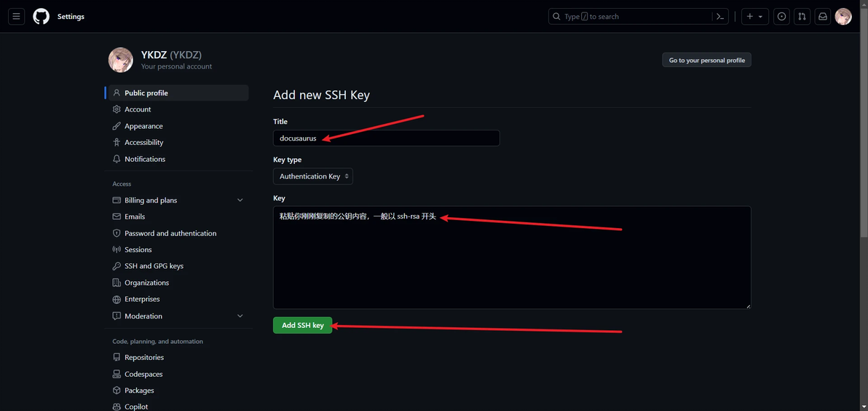Image resolution: width=868 pixels, height=411 pixels.
Task: Open the hamburger navigation menu
Action: click(x=16, y=16)
